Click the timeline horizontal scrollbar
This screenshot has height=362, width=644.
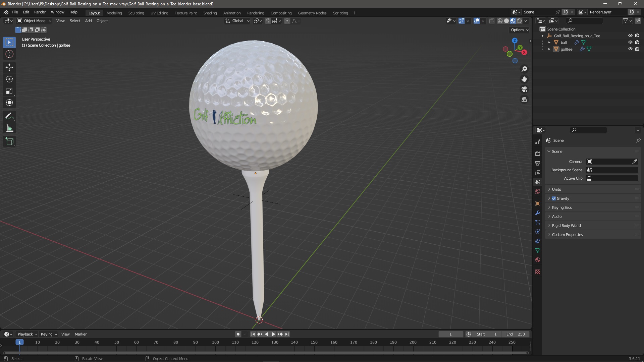pos(266,353)
